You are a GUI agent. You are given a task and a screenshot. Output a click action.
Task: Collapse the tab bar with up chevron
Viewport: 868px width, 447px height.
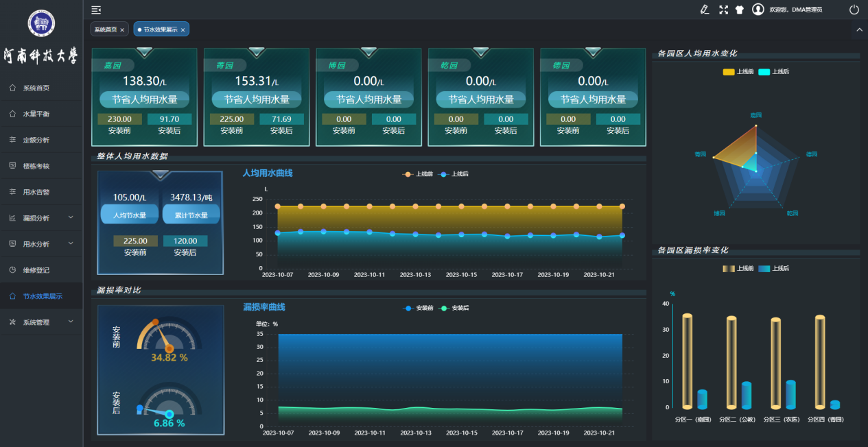coord(859,29)
